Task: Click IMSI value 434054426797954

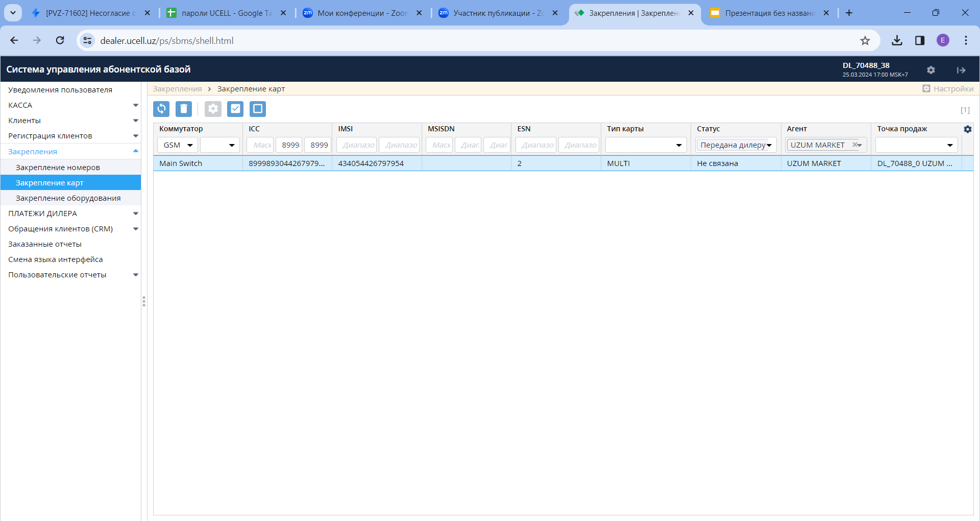Action: [371, 163]
